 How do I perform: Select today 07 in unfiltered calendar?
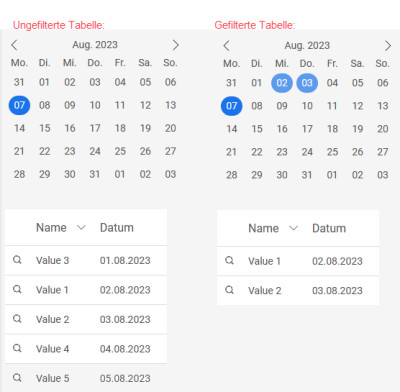coord(19,105)
